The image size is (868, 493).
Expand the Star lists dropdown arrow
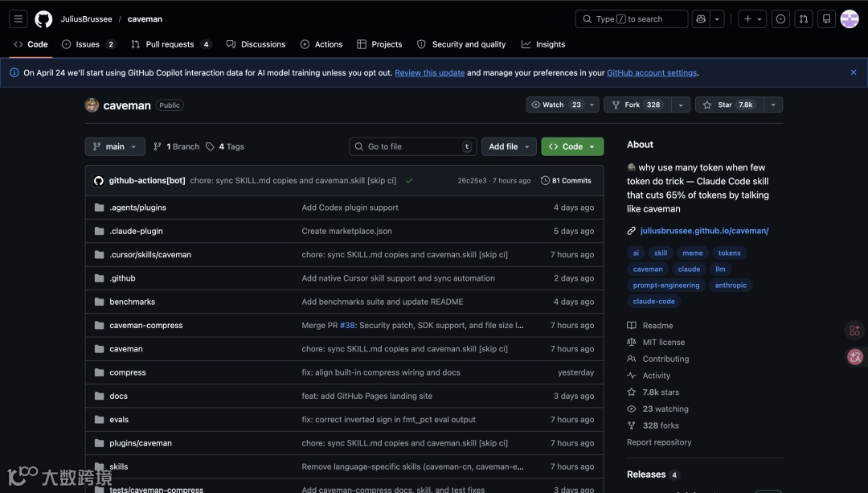pos(773,105)
